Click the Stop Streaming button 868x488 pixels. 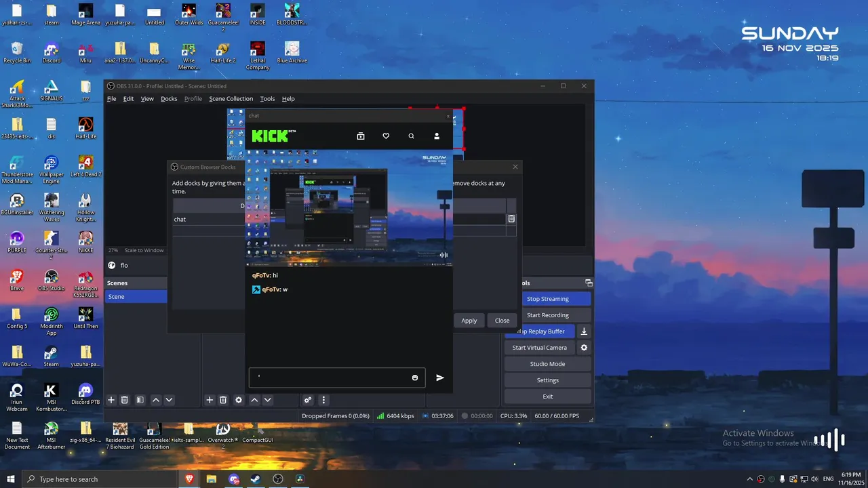(x=548, y=299)
